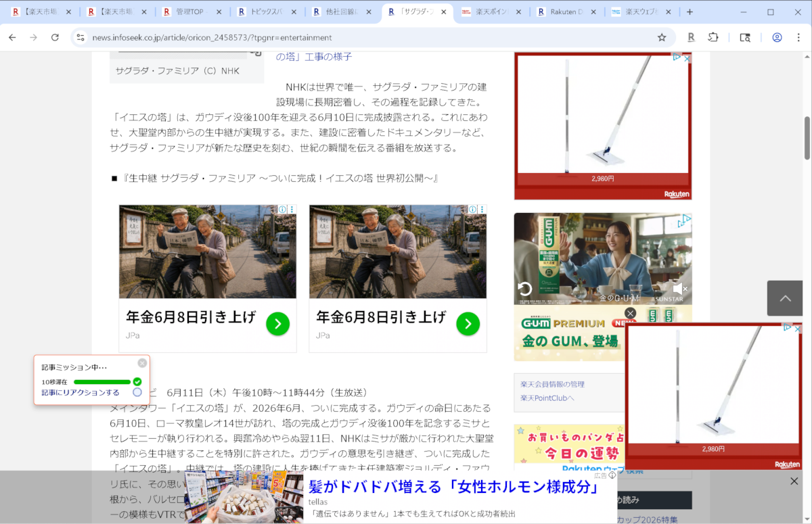812x524 pixels.
Task: Close the active サグラダ article tab
Action: (x=444, y=11)
